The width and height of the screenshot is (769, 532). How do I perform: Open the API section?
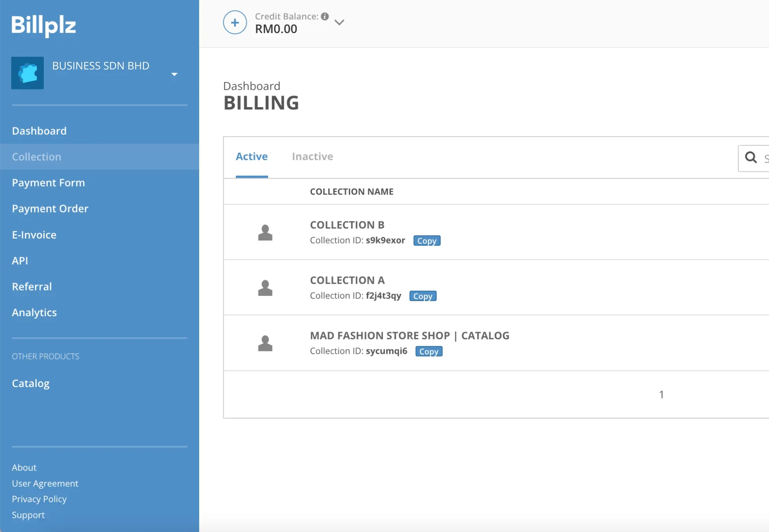(20, 261)
